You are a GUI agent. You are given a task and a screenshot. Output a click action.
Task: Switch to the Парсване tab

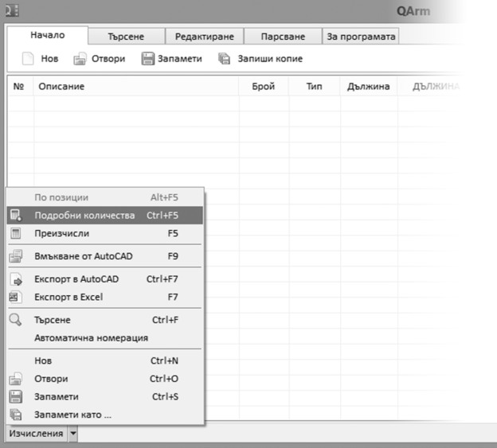click(281, 37)
